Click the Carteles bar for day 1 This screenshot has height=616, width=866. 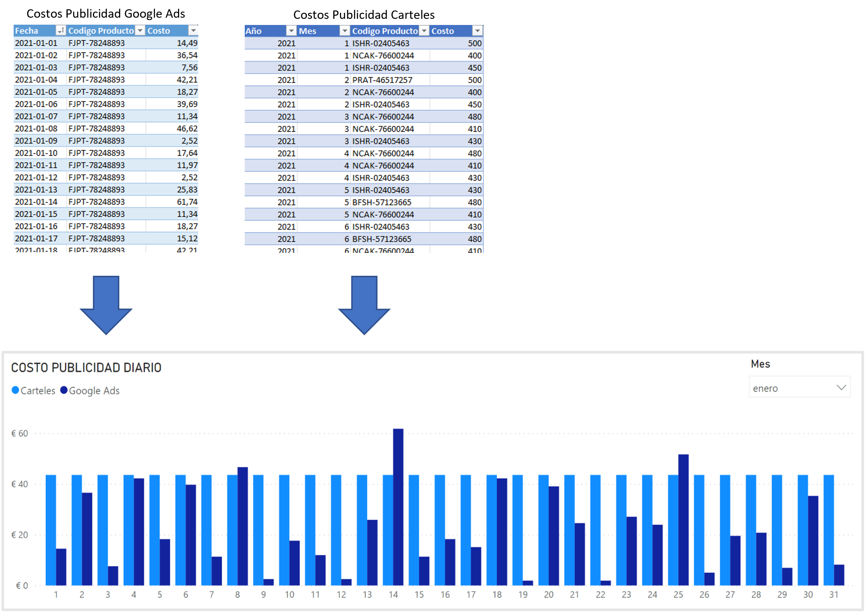(51, 531)
